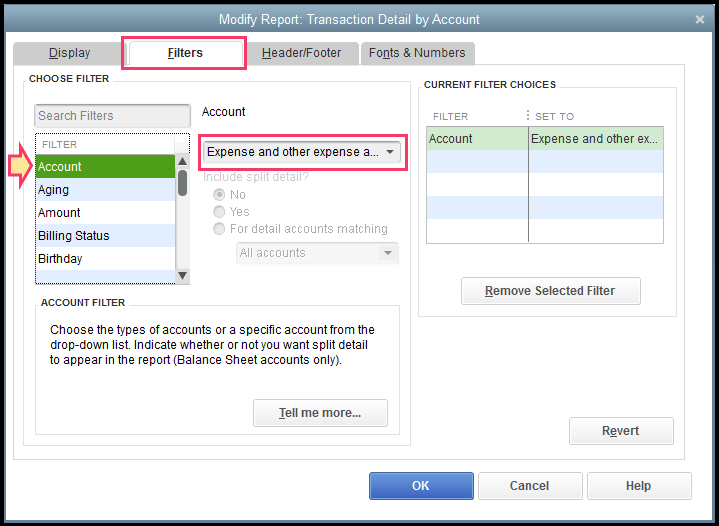The image size is (719, 526).
Task: Click into the Search Filters field
Action: 112,116
